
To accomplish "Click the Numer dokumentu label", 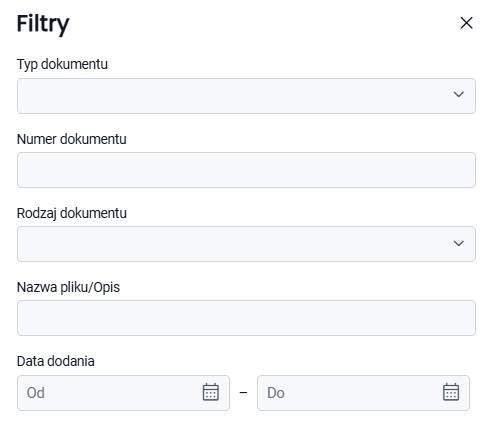I will coord(72,139).
